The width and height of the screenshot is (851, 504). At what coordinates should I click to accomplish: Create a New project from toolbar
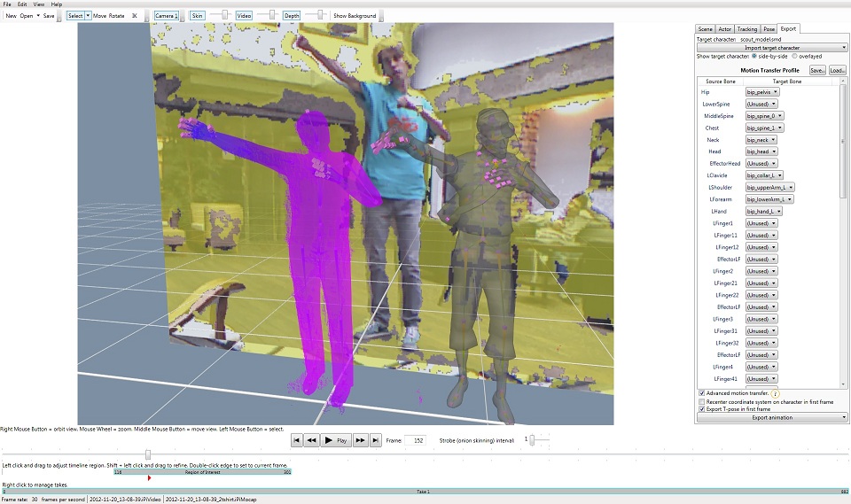click(x=11, y=16)
